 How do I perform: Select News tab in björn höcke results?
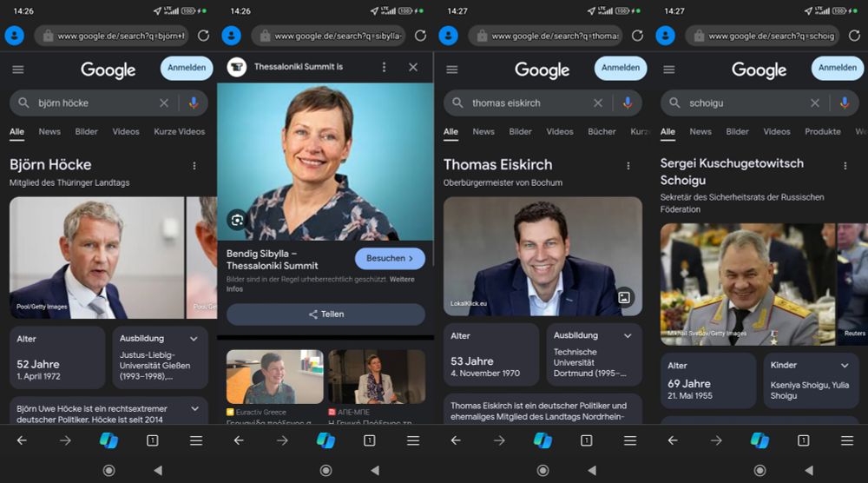[49, 132]
